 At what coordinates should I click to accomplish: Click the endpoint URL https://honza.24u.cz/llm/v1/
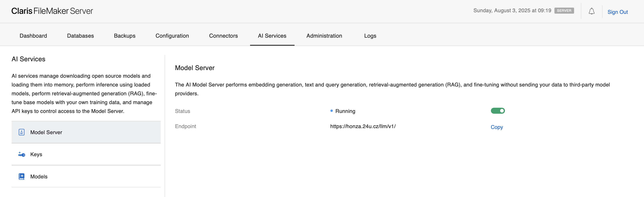point(363,126)
